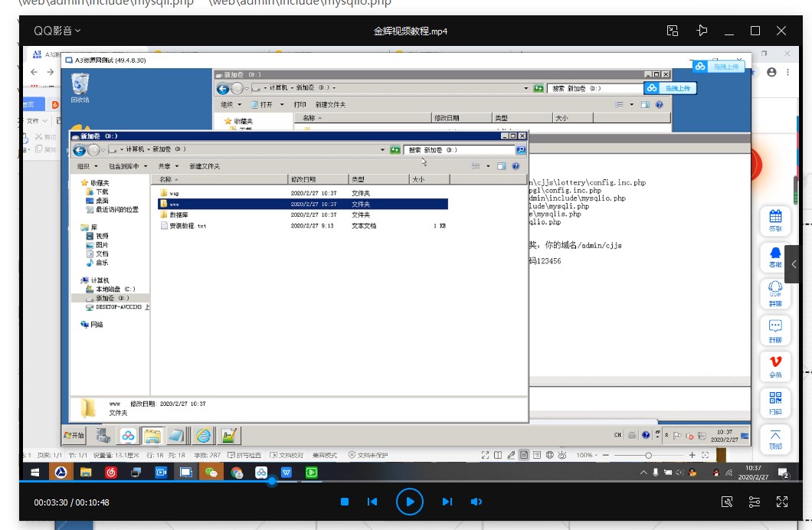Open the 组织 dropdown menu

click(87, 166)
